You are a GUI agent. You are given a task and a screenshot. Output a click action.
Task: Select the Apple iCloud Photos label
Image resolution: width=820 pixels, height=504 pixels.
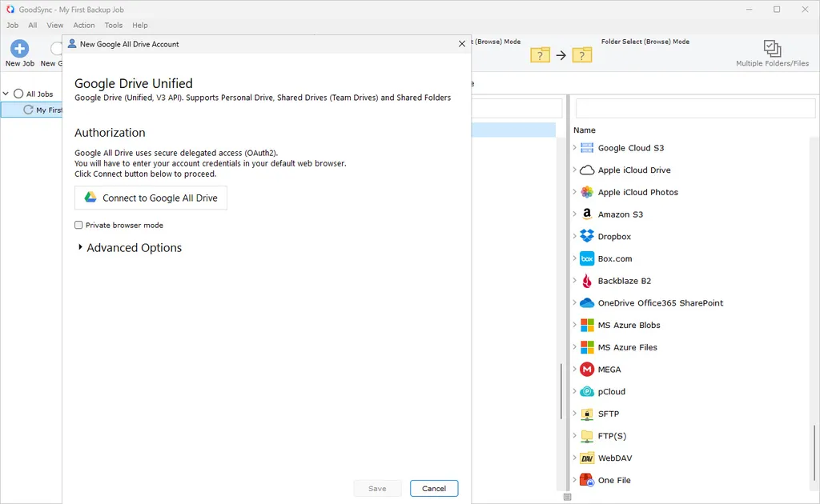tap(638, 192)
